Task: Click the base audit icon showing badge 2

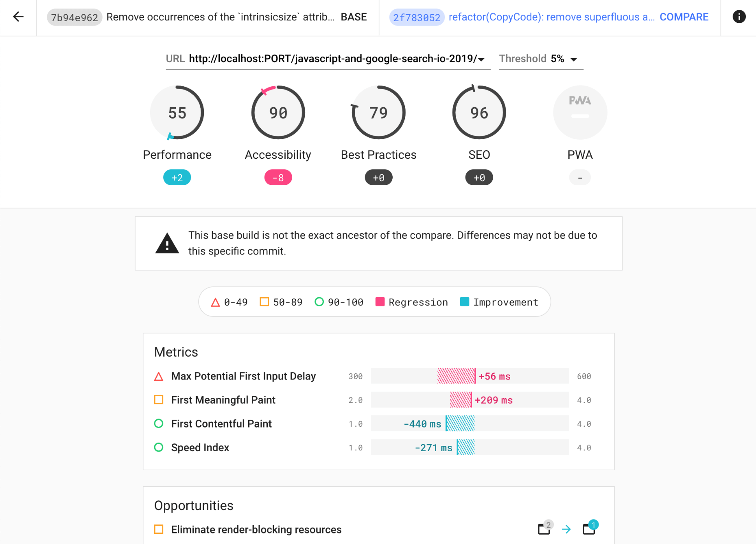Action: pos(544,529)
